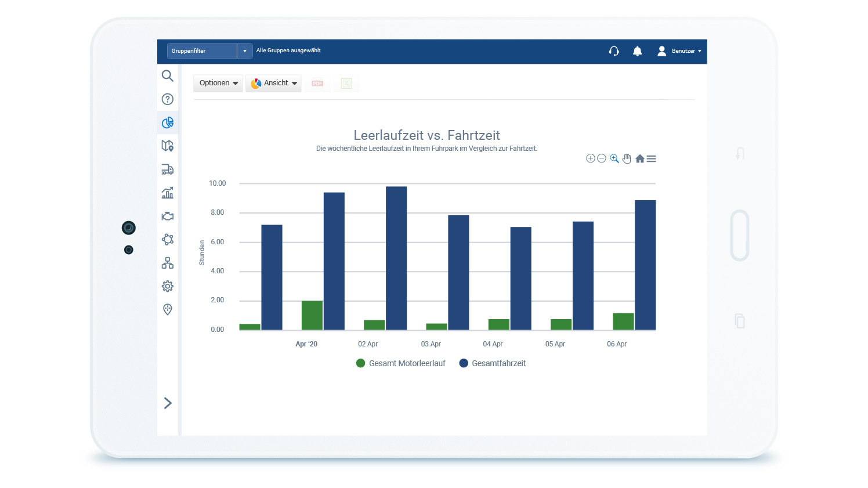
Task: Expand the Optionen dropdown
Action: [x=218, y=83]
